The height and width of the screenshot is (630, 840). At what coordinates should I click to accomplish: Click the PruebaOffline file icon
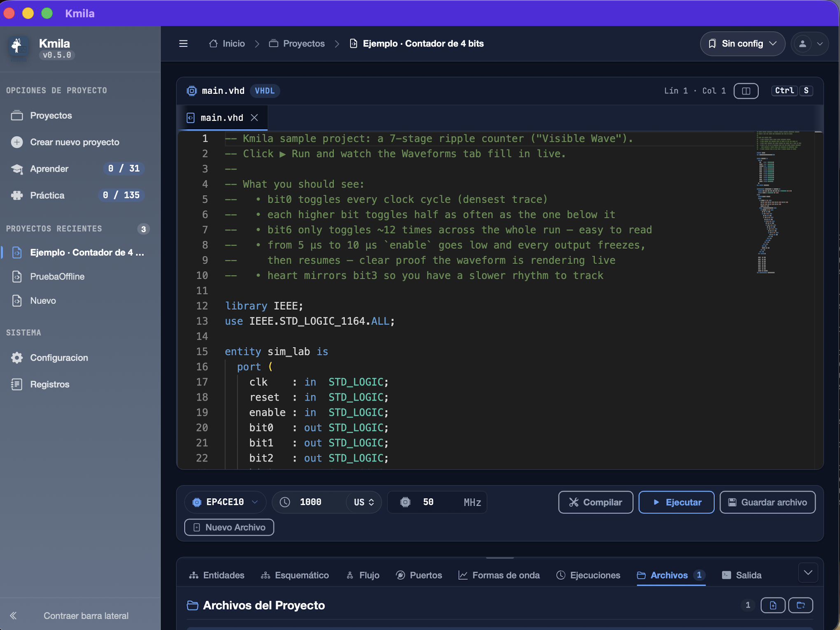pos(17,277)
